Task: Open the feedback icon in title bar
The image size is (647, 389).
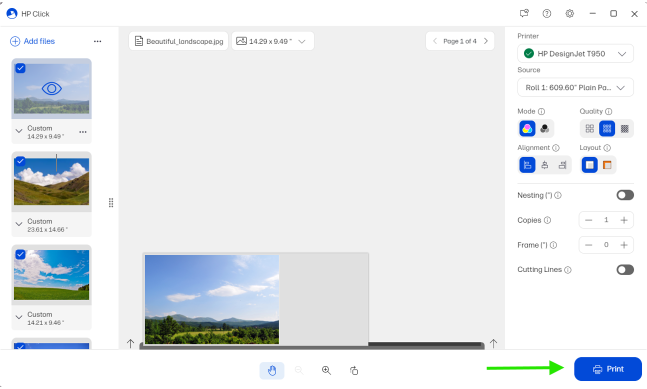Action: coord(524,14)
